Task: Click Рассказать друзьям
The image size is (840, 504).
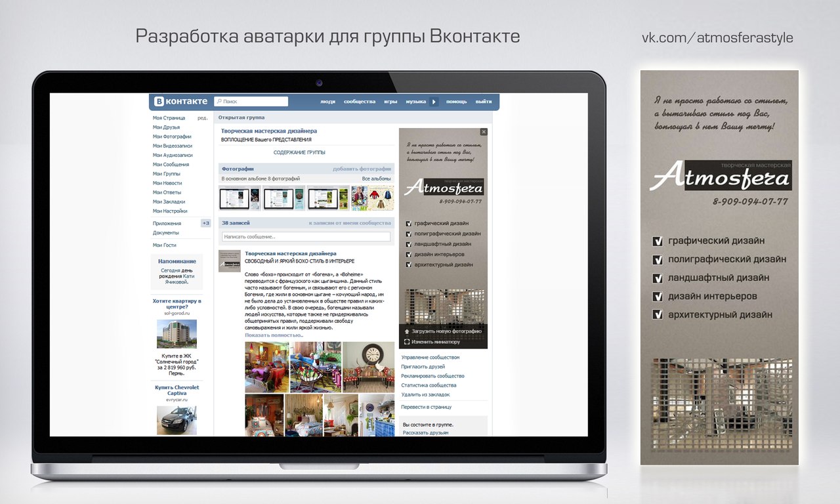Action: [426, 433]
